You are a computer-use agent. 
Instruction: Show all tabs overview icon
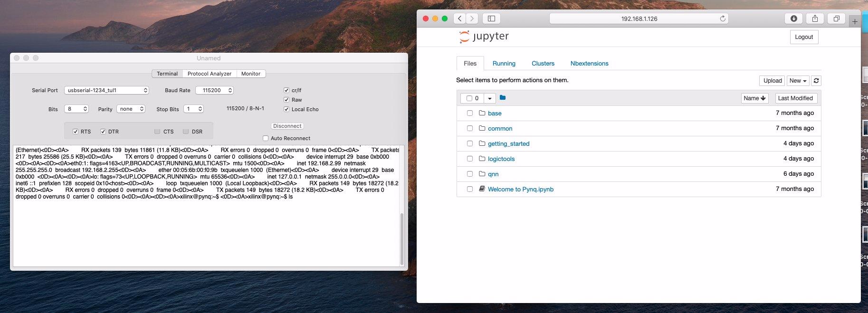836,19
